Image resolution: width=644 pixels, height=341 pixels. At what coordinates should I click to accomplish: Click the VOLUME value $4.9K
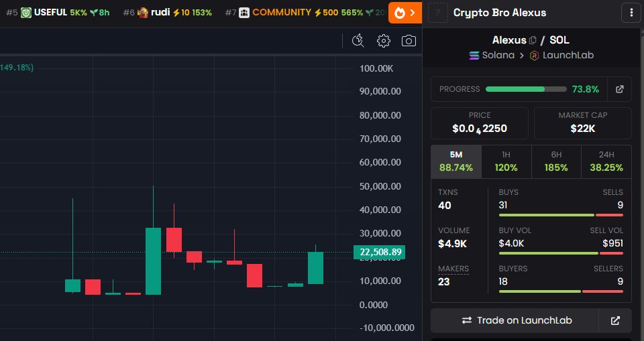coord(452,244)
